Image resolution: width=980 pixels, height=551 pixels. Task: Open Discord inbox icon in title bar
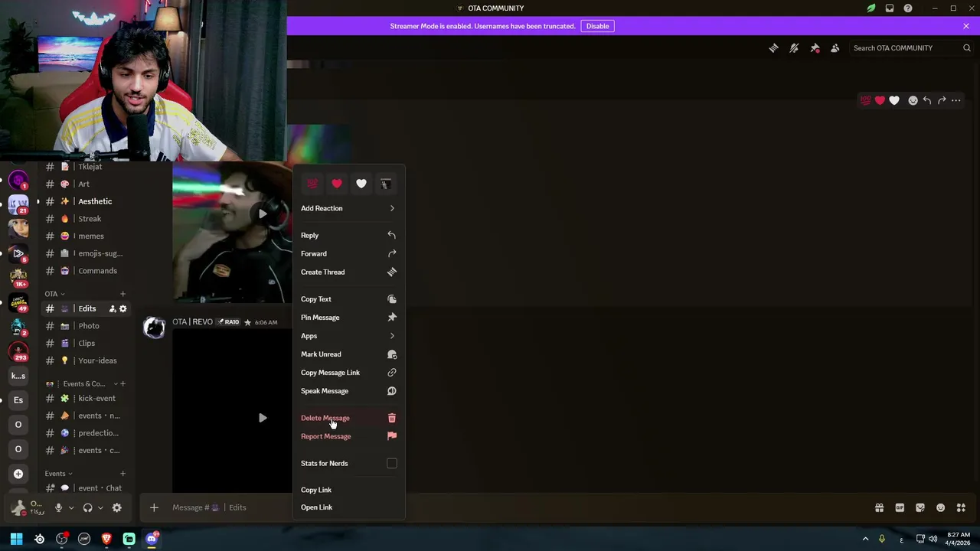(890, 8)
